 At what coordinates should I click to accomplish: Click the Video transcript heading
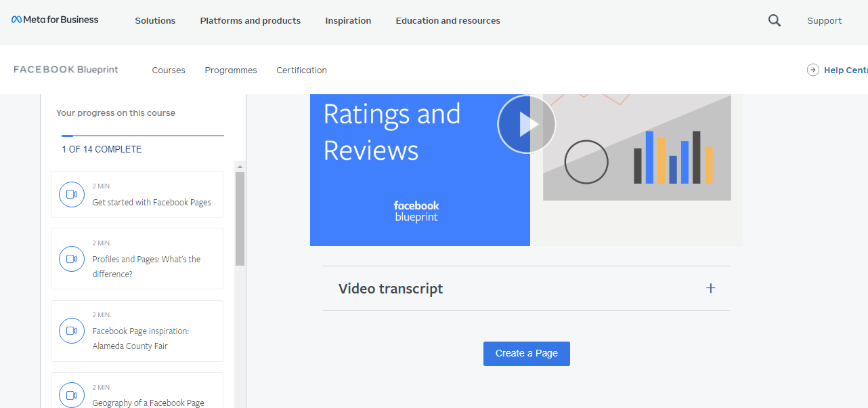tap(391, 289)
